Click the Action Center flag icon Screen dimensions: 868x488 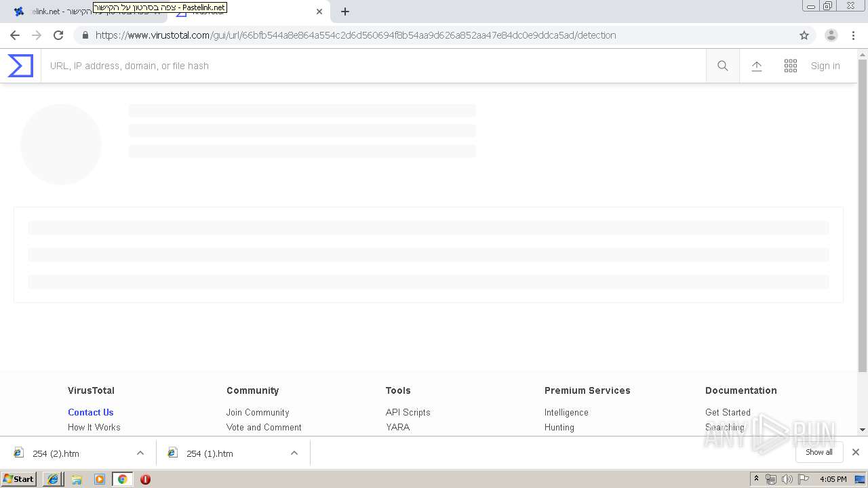click(804, 479)
